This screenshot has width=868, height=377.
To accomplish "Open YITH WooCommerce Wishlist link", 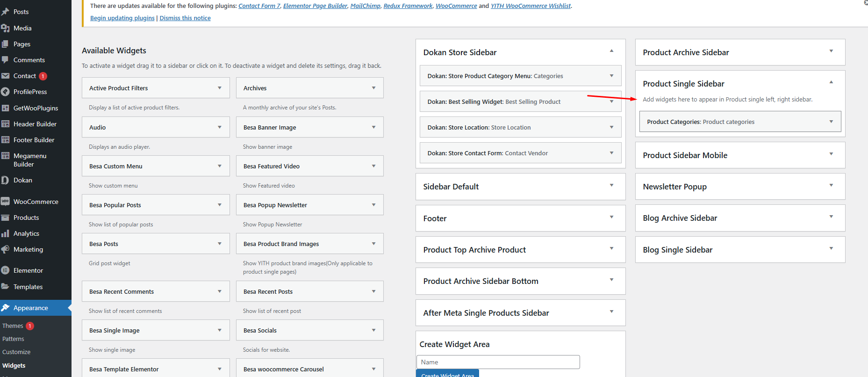I will tap(531, 6).
